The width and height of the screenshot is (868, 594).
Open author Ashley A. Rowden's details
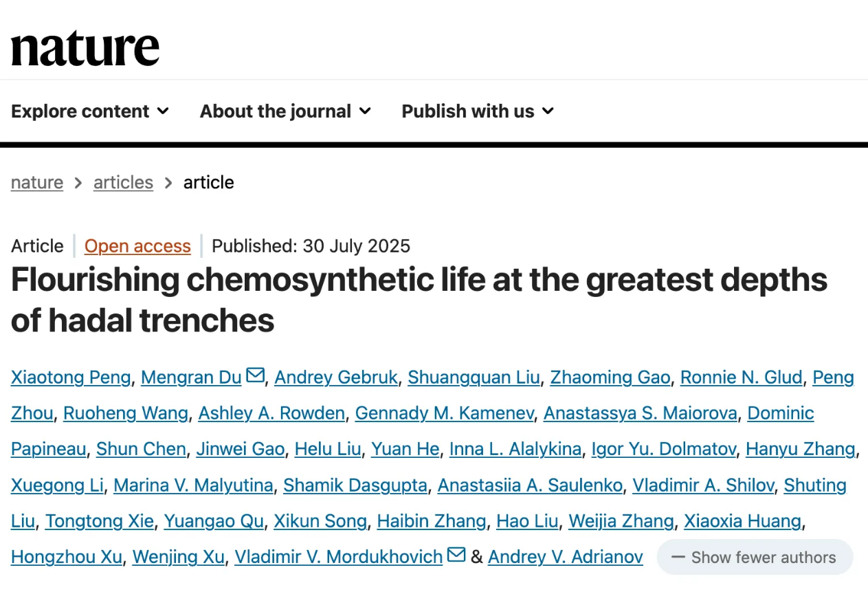tap(271, 413)
